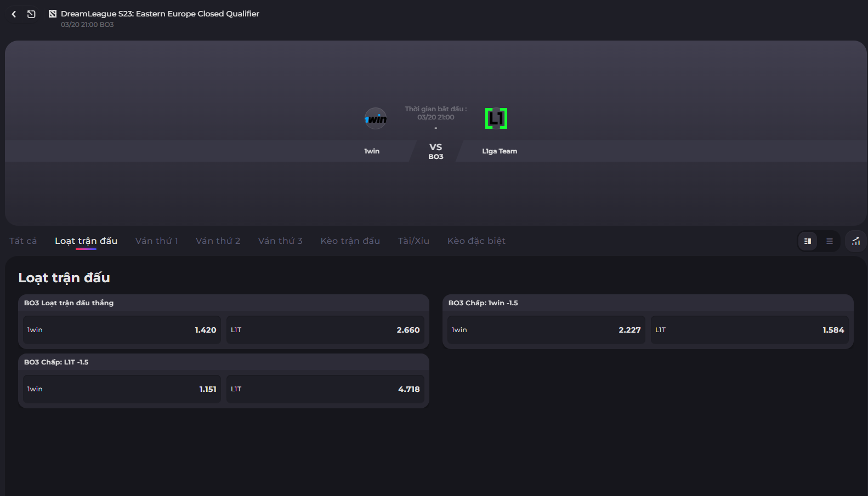The height and width of the screenshot is (496, 868).
Task: Select the Loạt trận đấu tab
Action: click(86, 241)
